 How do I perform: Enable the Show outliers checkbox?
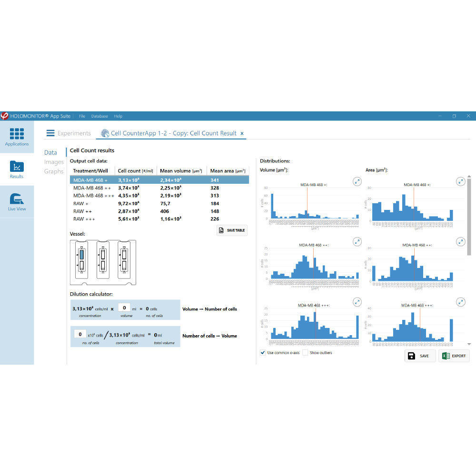click(305, 353)
